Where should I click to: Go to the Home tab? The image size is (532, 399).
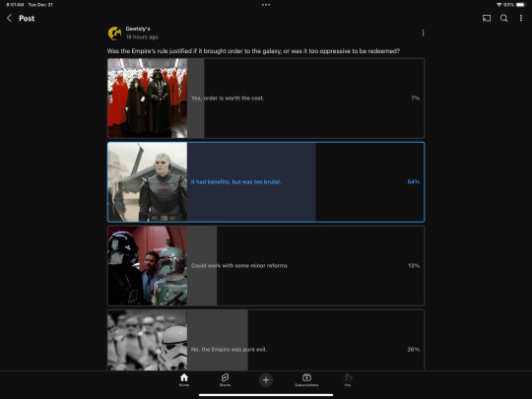(184, 379)
